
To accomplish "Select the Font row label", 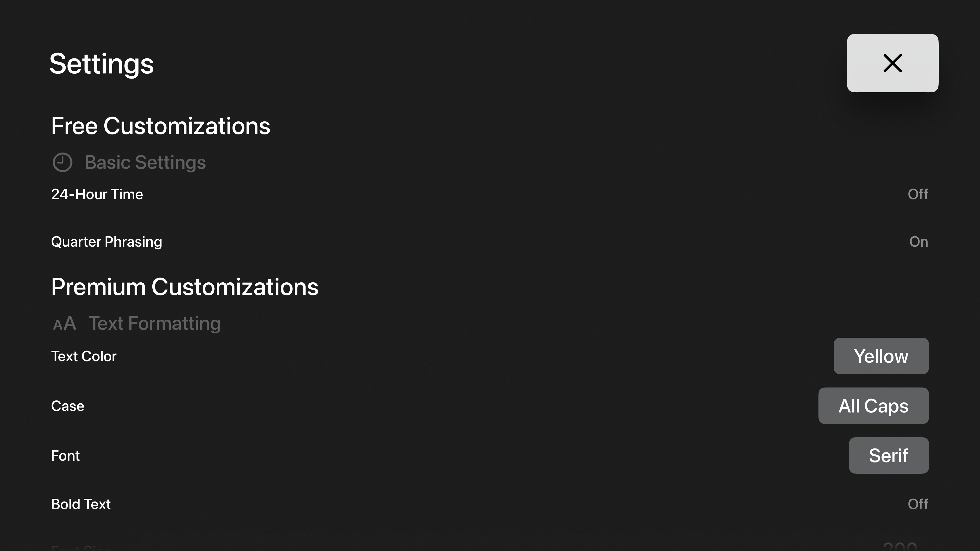I will [x=65, y=456].
